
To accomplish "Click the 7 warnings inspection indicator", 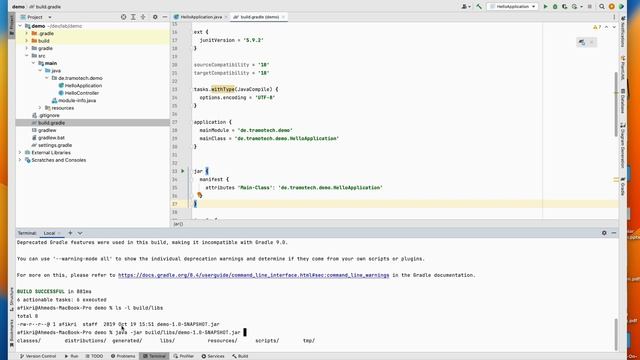I will click(x=597, y=27).
